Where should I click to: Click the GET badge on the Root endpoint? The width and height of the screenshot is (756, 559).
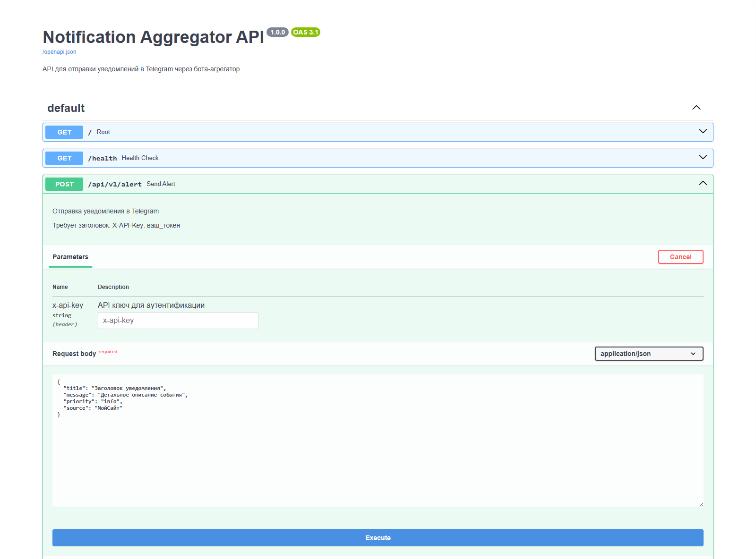(64, 132)
